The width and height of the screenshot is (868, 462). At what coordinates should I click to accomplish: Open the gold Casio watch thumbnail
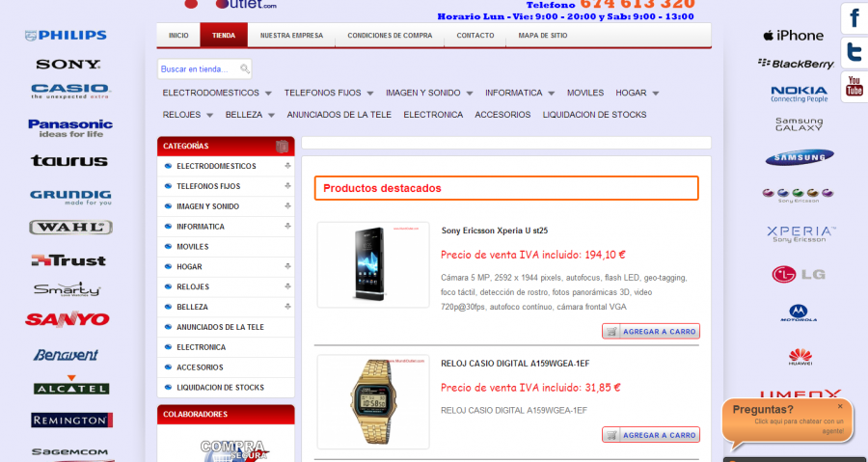point(373,401)
